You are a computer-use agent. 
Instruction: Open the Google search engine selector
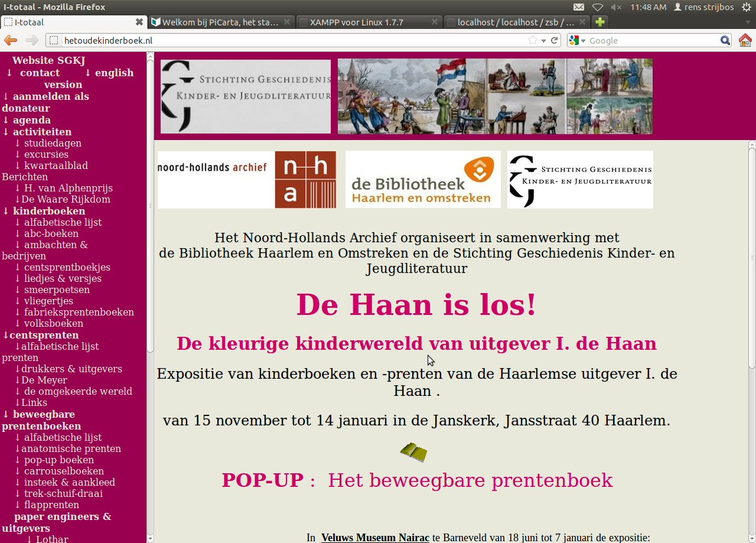tap(577, 40)
